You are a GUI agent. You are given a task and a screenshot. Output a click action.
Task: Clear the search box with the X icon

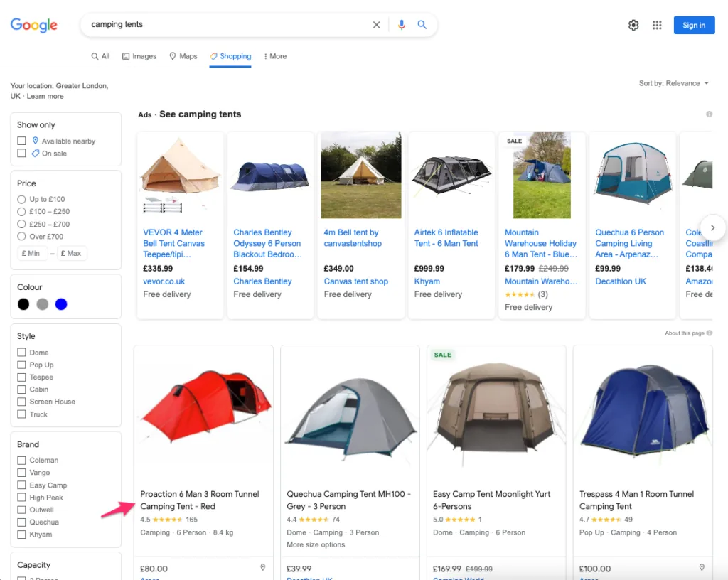click(377, 25)
